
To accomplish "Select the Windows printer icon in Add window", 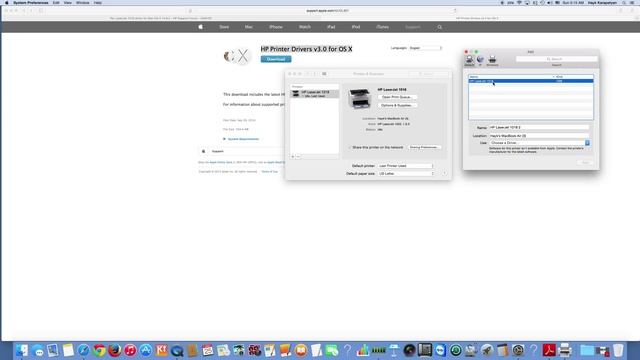I will 492,60.
